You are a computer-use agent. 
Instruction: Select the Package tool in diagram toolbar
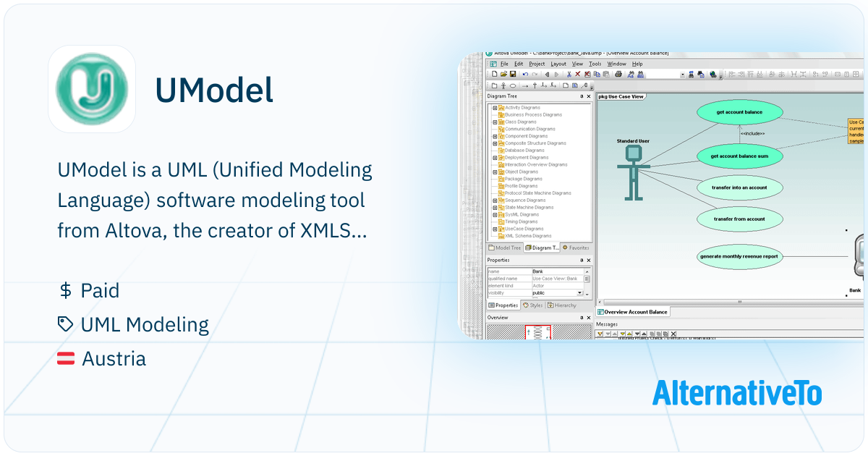click(x=494, y=85)
